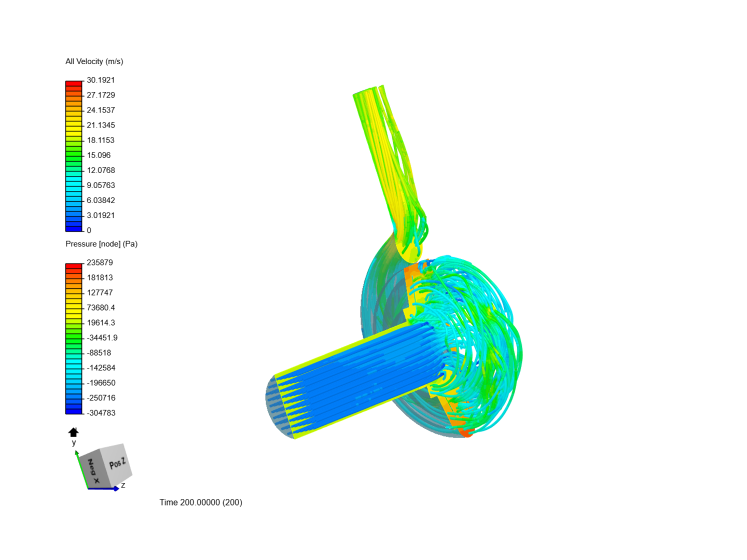The width and height of the screenshot is (747, 560).
Task: Click the y axis label on the view triad
Action: click(73, 442)
